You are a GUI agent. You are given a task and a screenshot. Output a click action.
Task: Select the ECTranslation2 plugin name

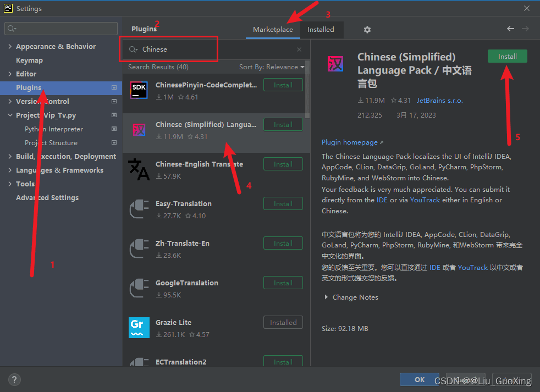pyautogui.click(x=181, y=362)
